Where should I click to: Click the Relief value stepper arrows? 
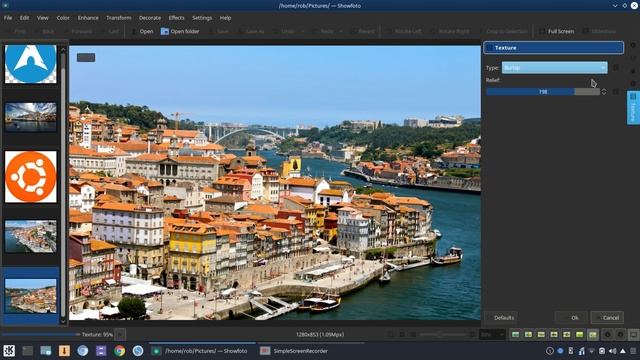click(x=604, y=92)
